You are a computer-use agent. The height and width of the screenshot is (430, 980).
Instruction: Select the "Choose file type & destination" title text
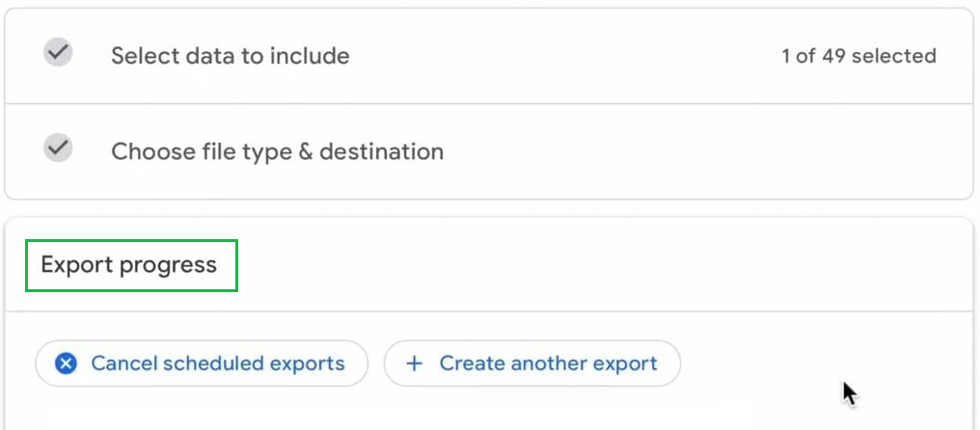tap(277, 151)
